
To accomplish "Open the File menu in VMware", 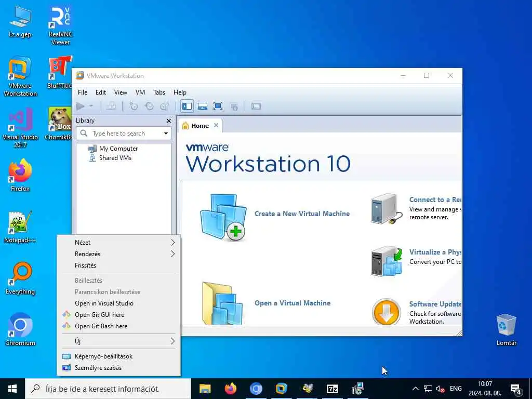I will [83, 92].
